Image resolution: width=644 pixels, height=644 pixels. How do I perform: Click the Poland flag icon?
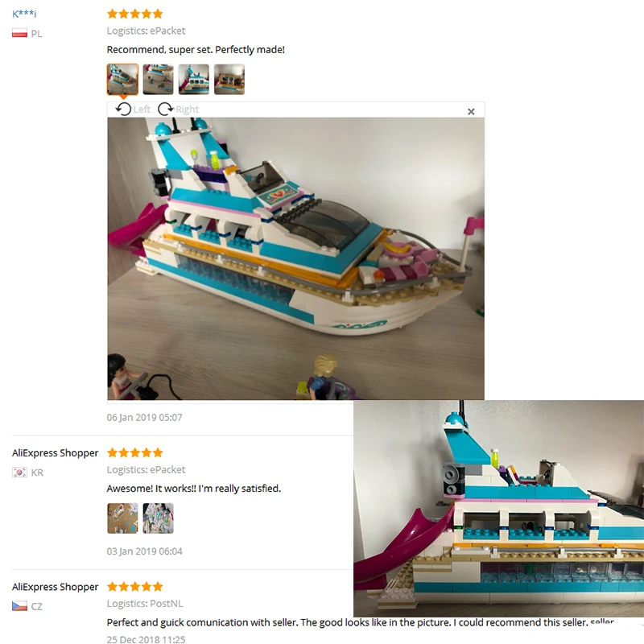pyautogui.click(x=19, y=33)
